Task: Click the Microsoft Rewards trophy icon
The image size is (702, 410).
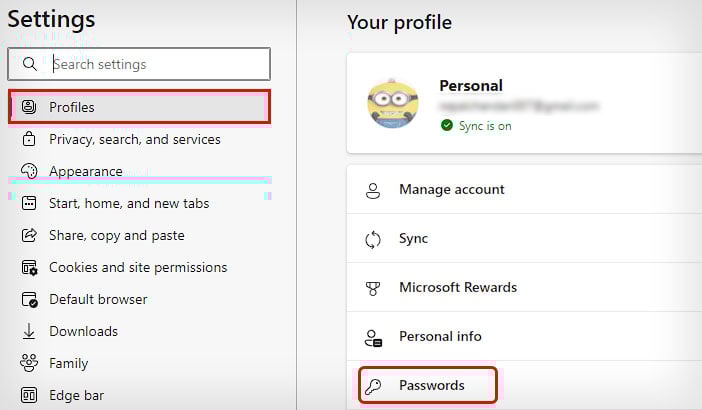Action: click(x=374, y=287)
